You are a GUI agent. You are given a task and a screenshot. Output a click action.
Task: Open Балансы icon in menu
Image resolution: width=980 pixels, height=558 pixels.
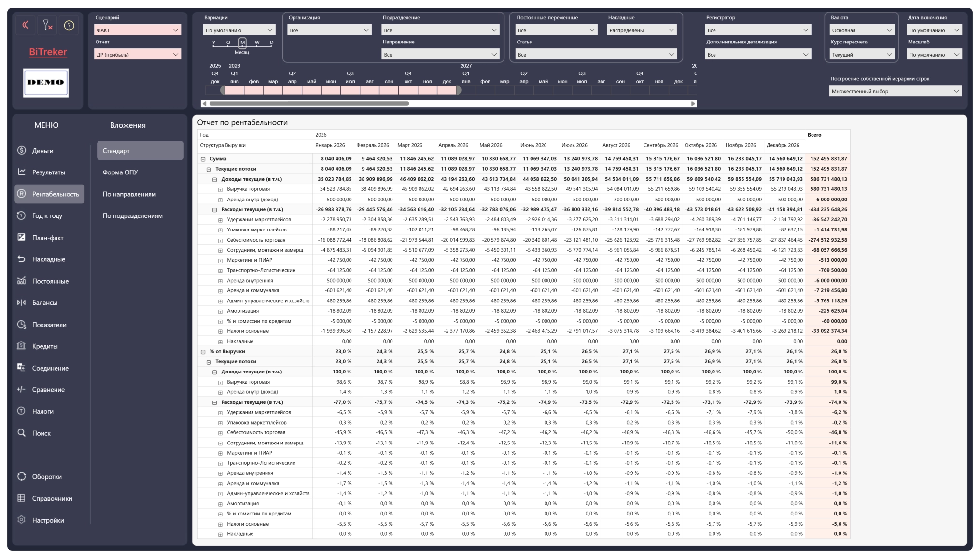click(21, 302)
